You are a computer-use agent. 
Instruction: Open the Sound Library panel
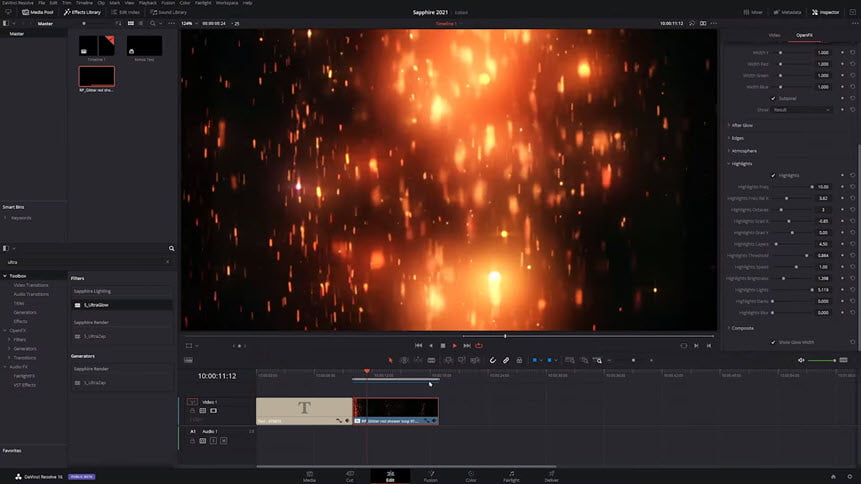169,12
